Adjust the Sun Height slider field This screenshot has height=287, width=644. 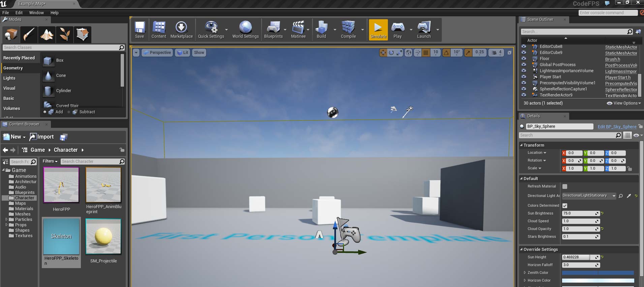[581, 257]
